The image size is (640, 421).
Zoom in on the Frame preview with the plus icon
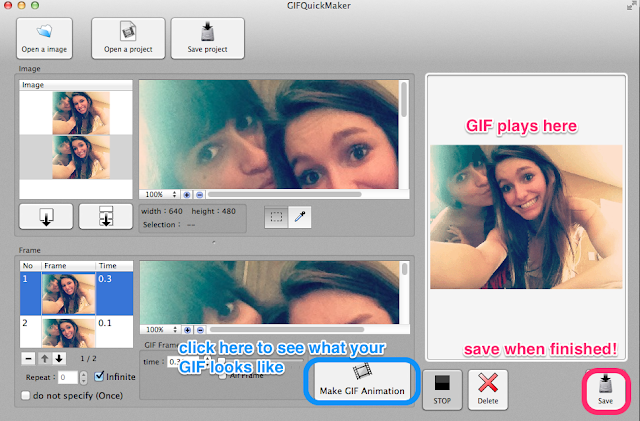[x=188, y=330]
